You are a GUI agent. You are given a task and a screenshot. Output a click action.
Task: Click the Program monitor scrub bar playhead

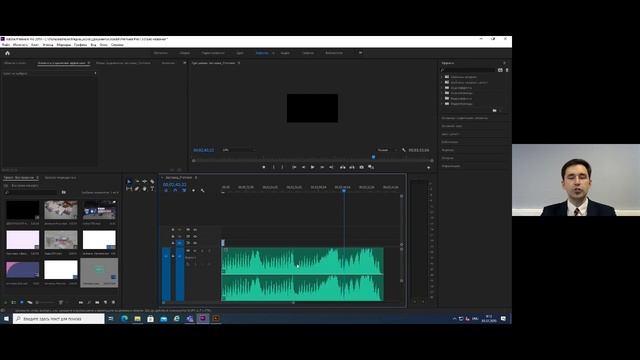373,157
